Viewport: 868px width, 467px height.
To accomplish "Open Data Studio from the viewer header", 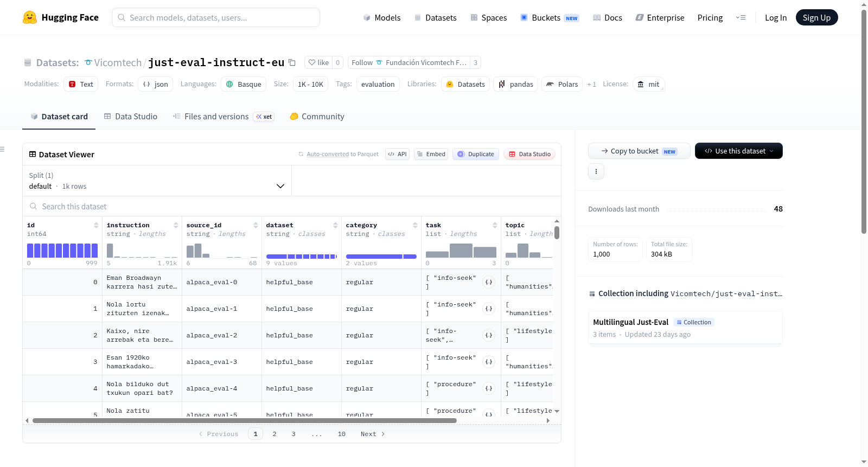I will click(x=529, y=154).
